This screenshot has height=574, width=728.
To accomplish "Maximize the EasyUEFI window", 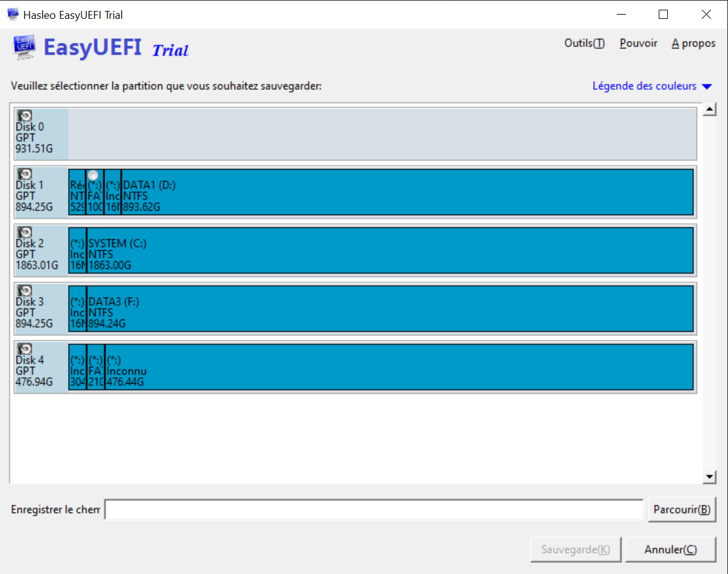I will (x=664, y=15).
